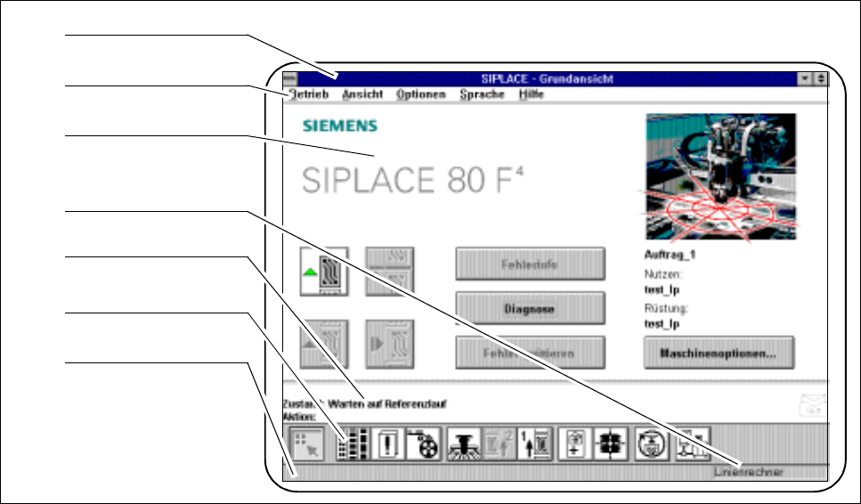Viewport: 861px width, 504px height.
Task: Click the greyed board number 2 icon
Action: point(500,443)
